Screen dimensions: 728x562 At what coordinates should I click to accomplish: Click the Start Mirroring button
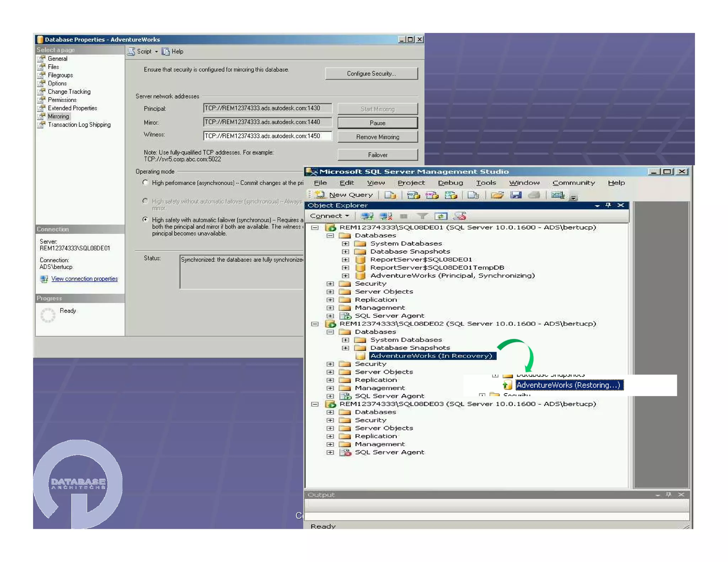coord(378,109)
